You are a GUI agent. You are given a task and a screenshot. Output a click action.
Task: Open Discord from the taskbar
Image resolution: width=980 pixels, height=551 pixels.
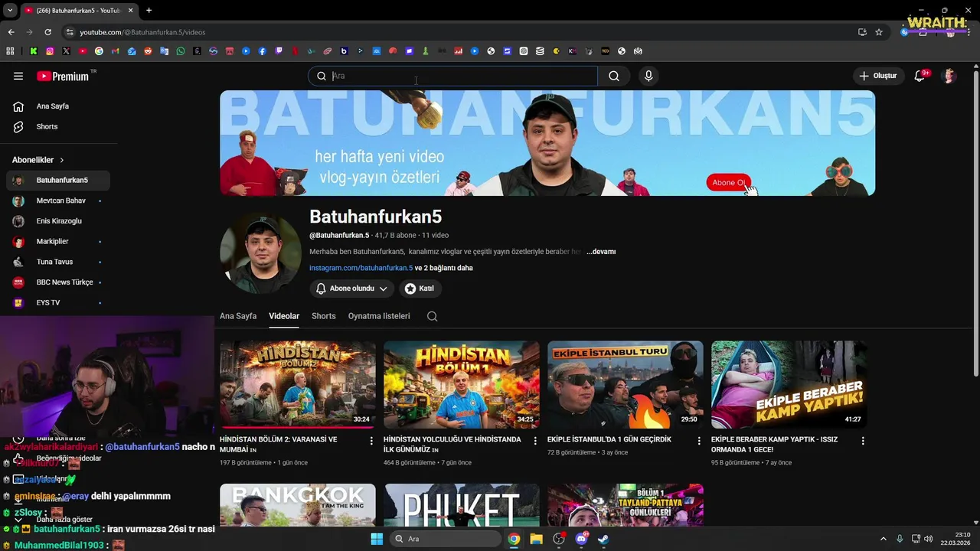click(x=581, y=539)
